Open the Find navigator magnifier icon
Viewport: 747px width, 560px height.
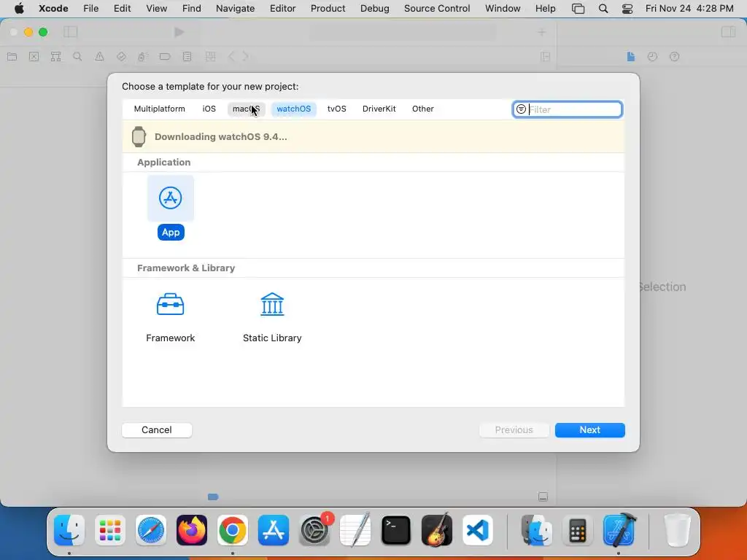pyautogui.click(x=77, y=57)
